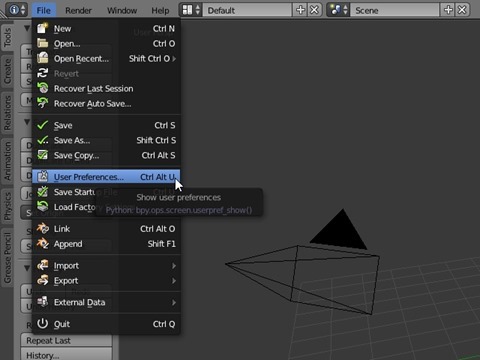Switch to the Relations sidebar tab
480x360 pixels.
pos(7,113)
